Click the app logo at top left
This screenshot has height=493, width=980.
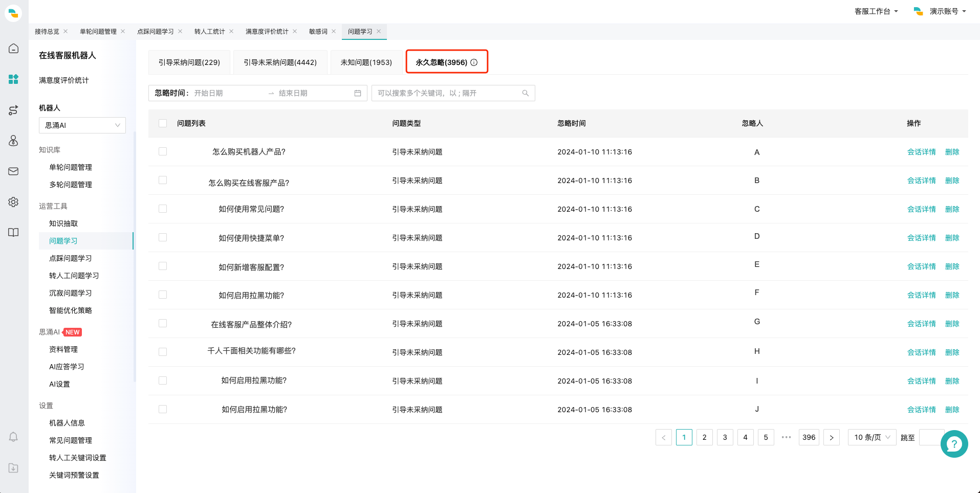[x=13, y=13]
